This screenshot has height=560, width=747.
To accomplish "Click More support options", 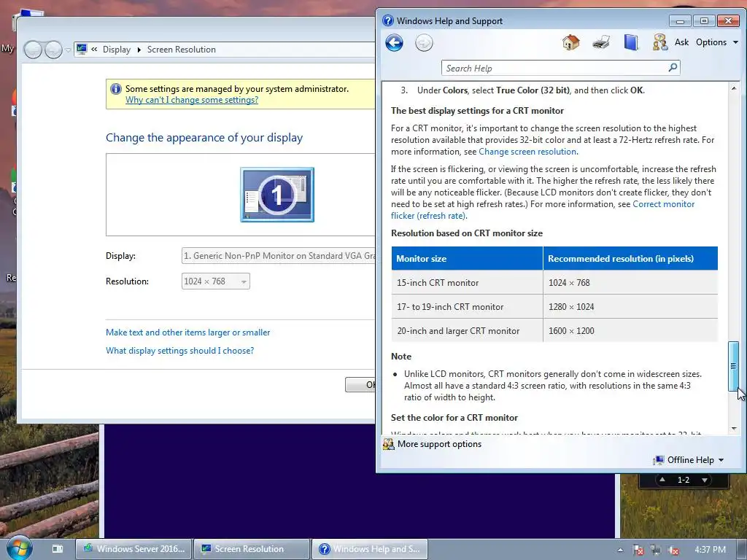I will [x=433, y=444].
